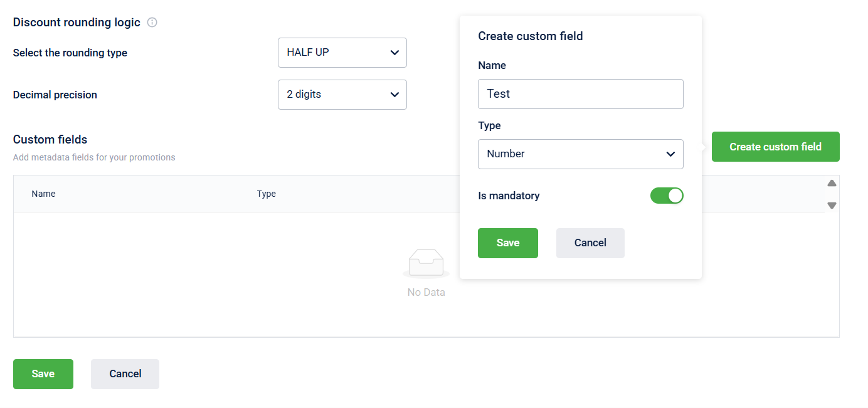Viewport: 868px width, 408px height.
Task: Click the table's scroll up arrow
Action: (832, 184)
